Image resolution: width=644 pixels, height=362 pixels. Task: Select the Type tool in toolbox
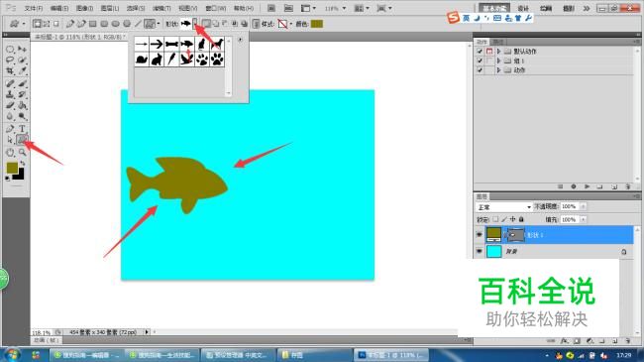[22, 129]
